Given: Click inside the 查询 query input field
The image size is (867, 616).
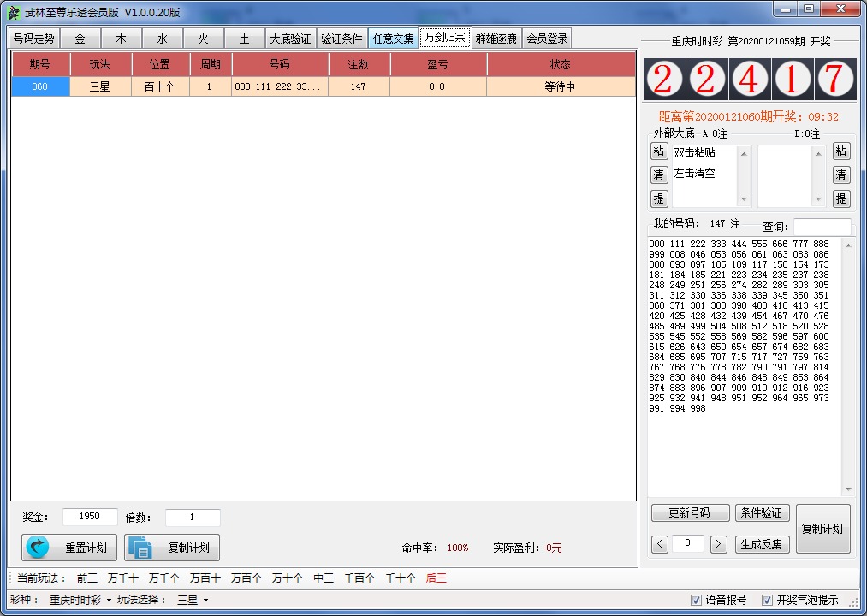Looking at the screenshot, I should click(823, 226).
